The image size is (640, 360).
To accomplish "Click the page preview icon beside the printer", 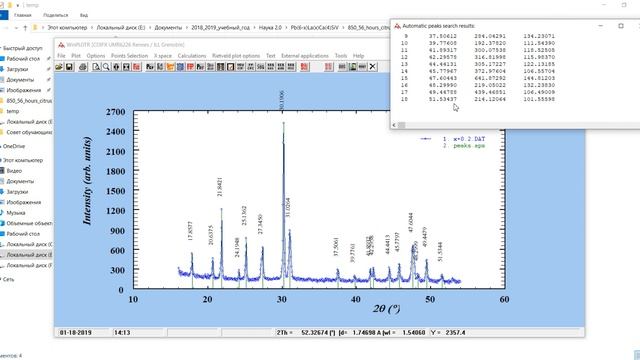I will click(96, 67).
